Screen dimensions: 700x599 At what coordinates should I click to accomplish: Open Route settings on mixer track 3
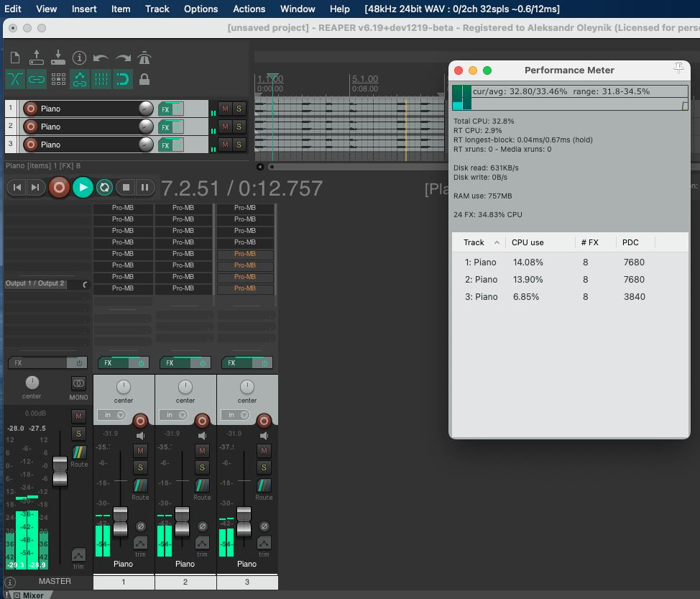[x=264, y=485]
